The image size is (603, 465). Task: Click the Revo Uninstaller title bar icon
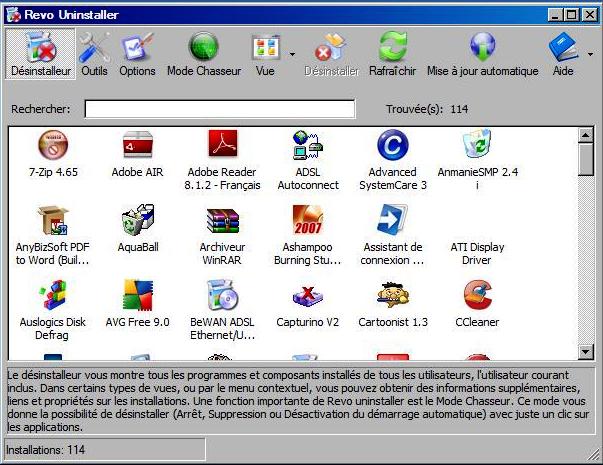click(x=14, y=15)
